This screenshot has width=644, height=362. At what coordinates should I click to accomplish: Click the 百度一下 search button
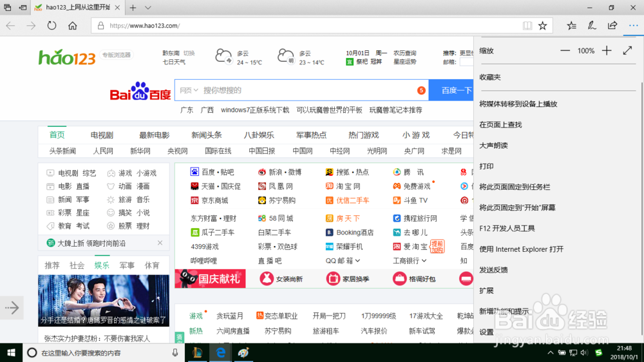click(451, 90)
